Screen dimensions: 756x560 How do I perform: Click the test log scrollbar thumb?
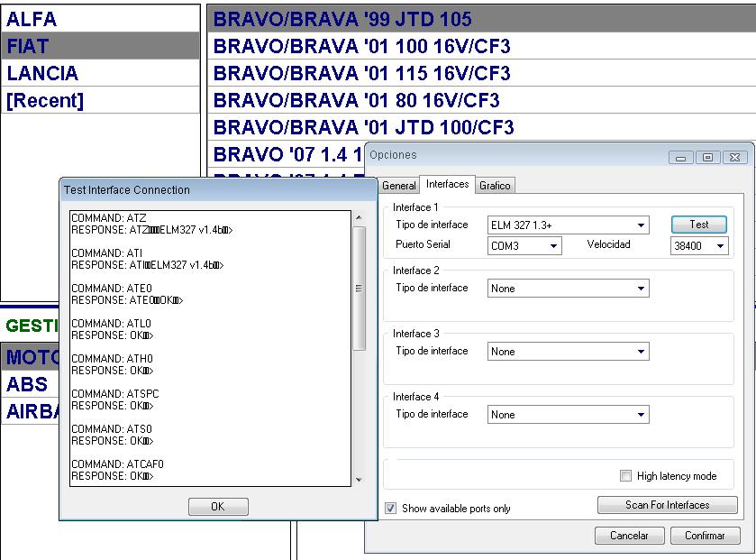(x=360, y=289)
